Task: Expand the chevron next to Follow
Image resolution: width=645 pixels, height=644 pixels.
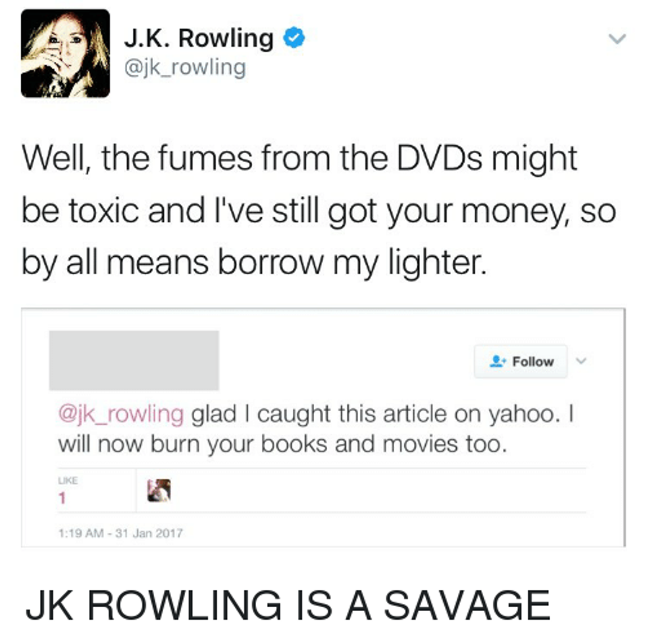Action: [x=580, y=361]
